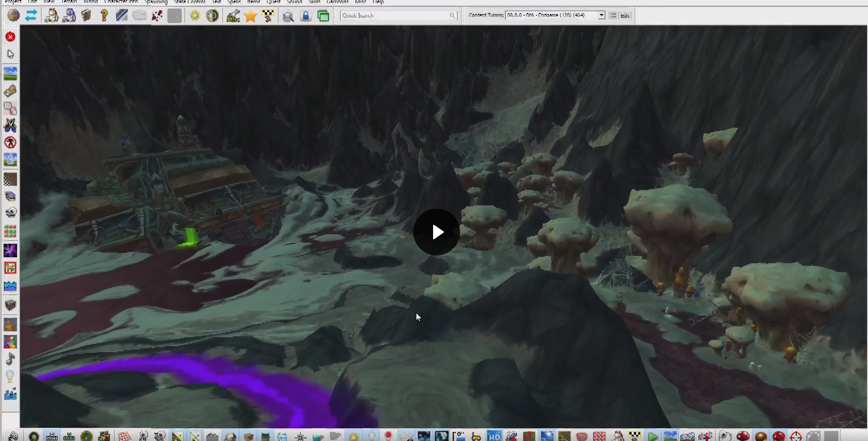The width and height of the screenshot is (868, 441).
Task: Click the purple spell burst icon in sidebar
Action: [x=10, y=250]
